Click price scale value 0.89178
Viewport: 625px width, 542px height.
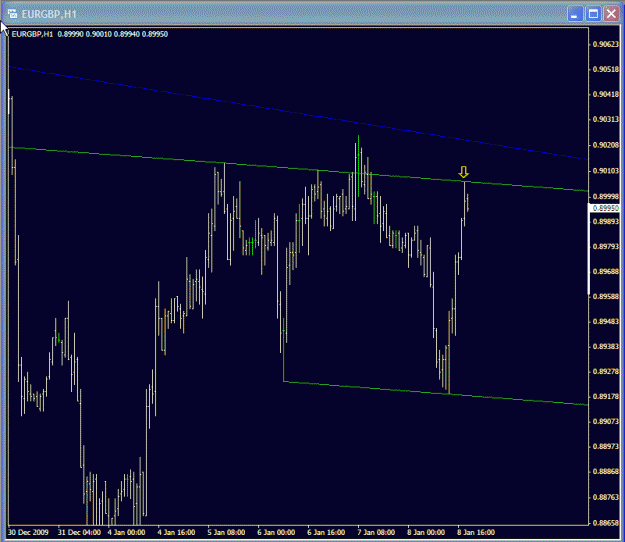point(605,397)
